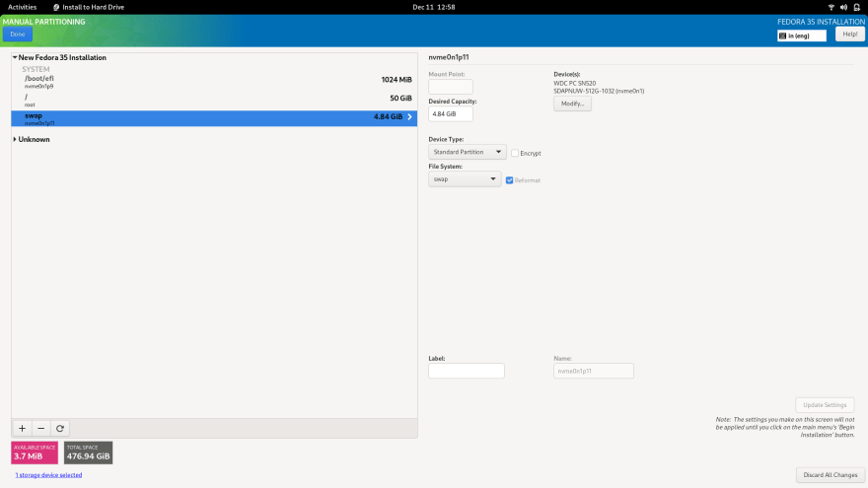Click the Name field nvme0n1p11
Viewport: 868px width, 488px height.
click(594, 371)
